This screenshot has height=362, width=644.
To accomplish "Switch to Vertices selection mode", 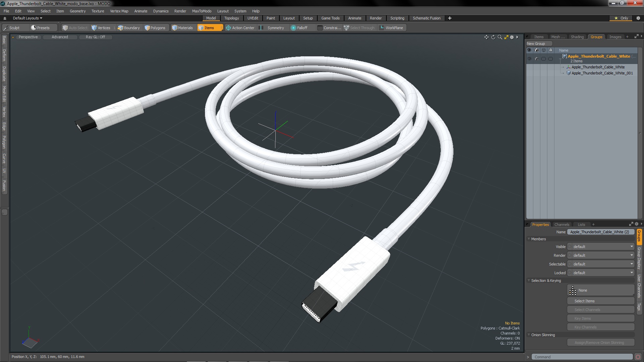I will point(104,28).
